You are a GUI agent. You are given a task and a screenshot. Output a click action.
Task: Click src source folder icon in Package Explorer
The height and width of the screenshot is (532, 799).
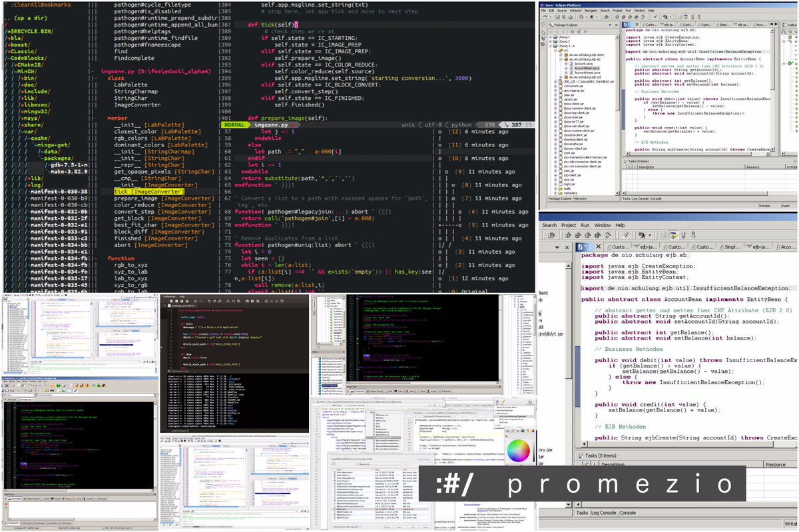tap(561, 51)
